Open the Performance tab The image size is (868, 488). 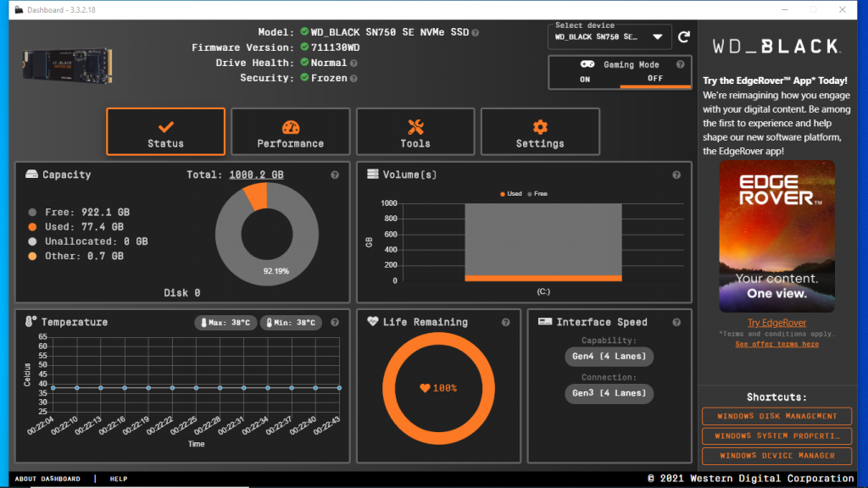(x=291, y=132)
